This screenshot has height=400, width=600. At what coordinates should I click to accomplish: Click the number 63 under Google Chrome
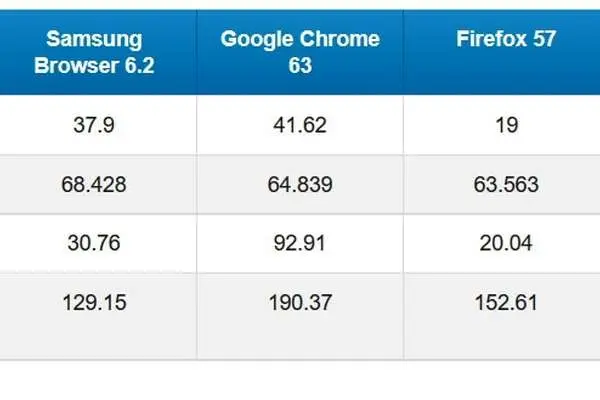(300, 65)
